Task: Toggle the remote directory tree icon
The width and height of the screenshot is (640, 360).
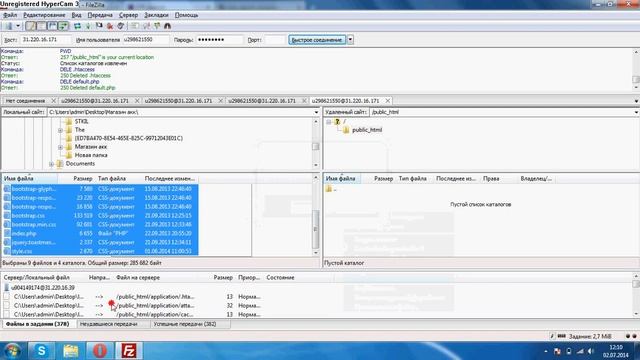Action: tap(53, 26)
